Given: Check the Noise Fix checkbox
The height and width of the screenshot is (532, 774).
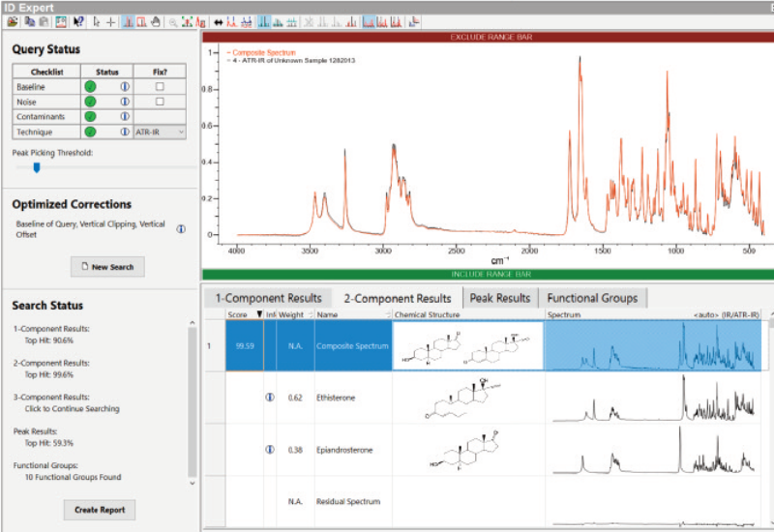Looking at the screenshot, I should click(160, 102).
